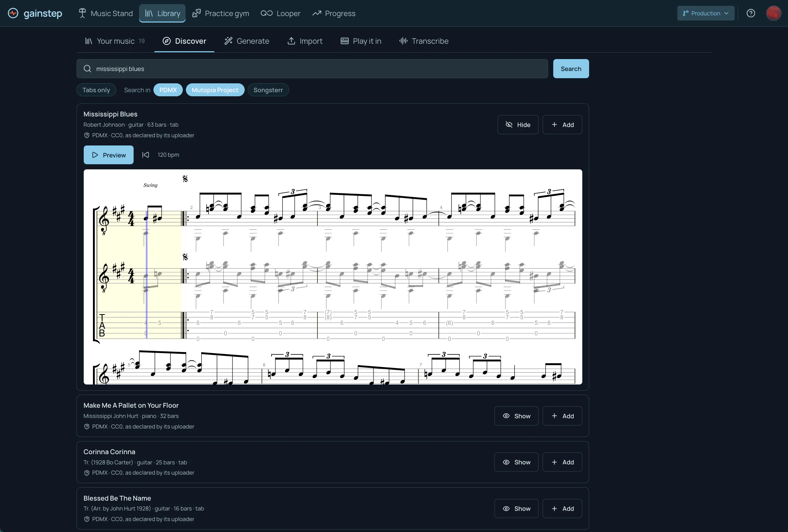Click the rewind to start icon
The width and height of the screenshot is (788, 532).
pos(146,155)
